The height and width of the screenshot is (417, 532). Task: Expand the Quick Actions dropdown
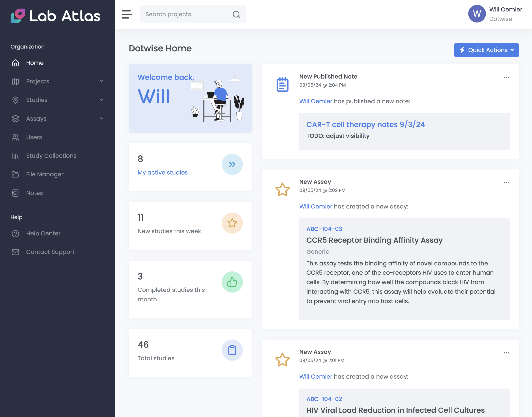(x=486, y=50)
